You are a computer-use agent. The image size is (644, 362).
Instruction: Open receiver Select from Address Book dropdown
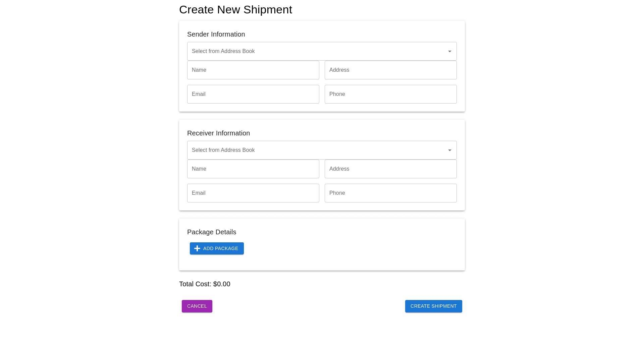click(315, 150)
